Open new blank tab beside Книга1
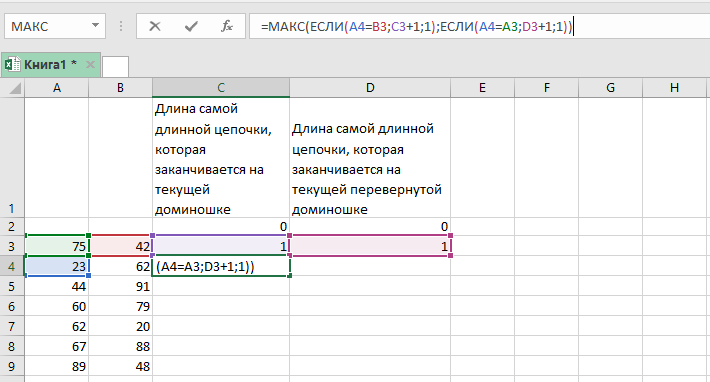This screenshot has width=710, height=382. coord(115,67)
